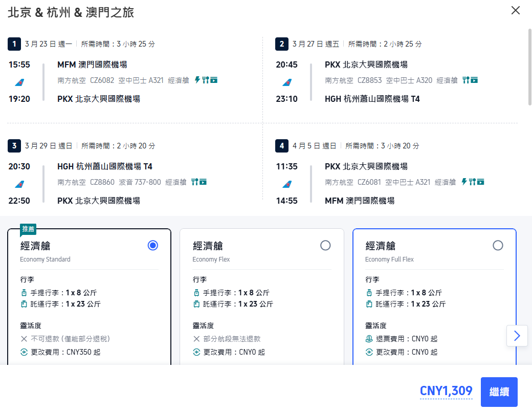
Task: Click the power outlet icon on flight CZ6081
Action: [463, 182]
